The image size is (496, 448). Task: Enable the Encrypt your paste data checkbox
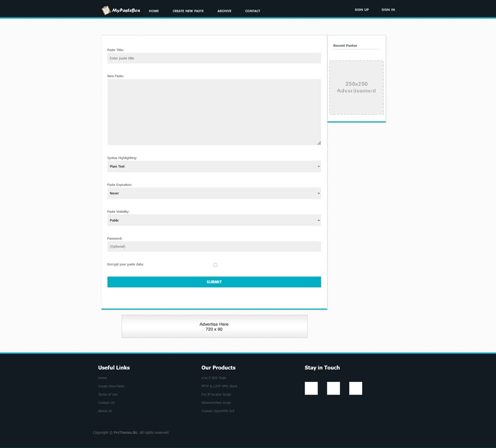215,265
